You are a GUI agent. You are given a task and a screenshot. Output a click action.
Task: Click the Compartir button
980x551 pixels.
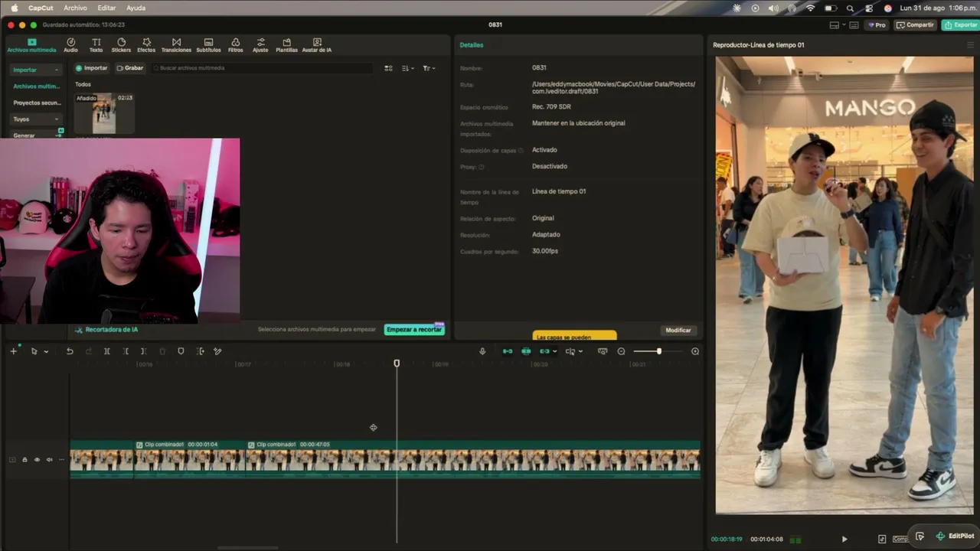click(x=916, y=25)
